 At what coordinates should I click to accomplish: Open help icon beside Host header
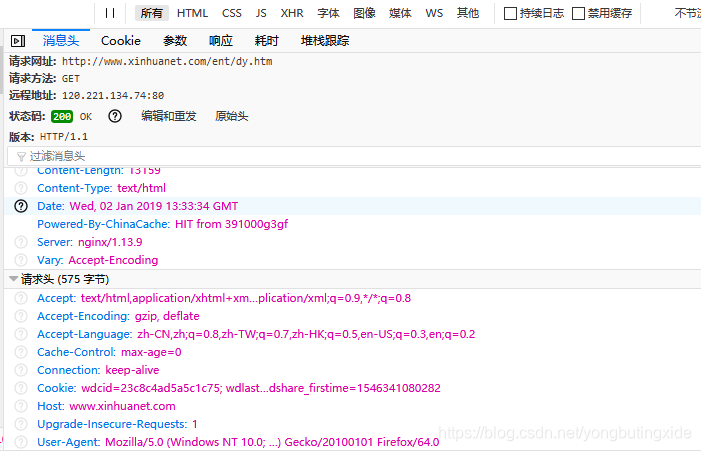coord(21,406)
